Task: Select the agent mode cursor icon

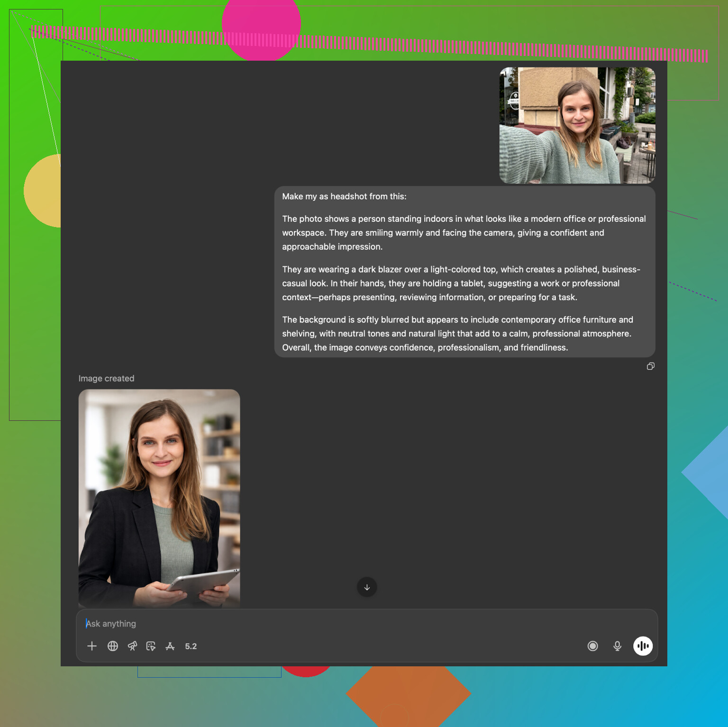Action: click(151, 646)
